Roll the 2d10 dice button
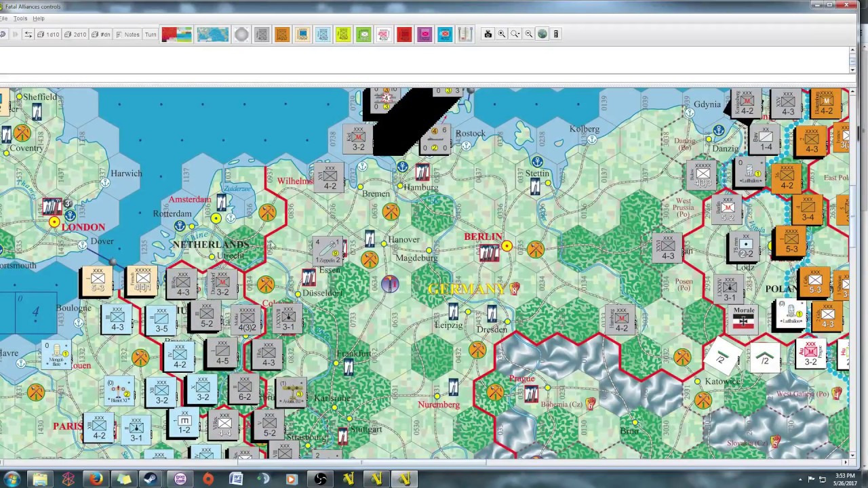This screenshot has width=868, height=488. [x=76, y=34]
